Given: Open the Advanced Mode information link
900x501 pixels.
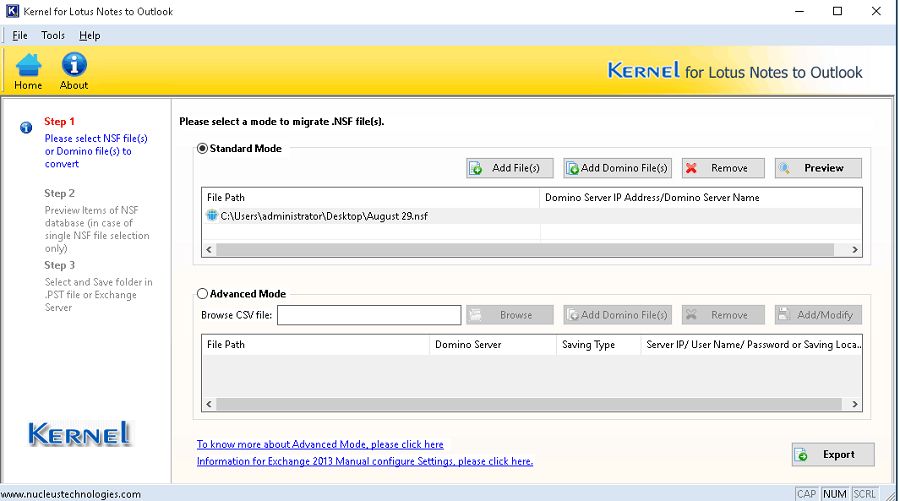Looking at the screenshot, I should [320, 444].
